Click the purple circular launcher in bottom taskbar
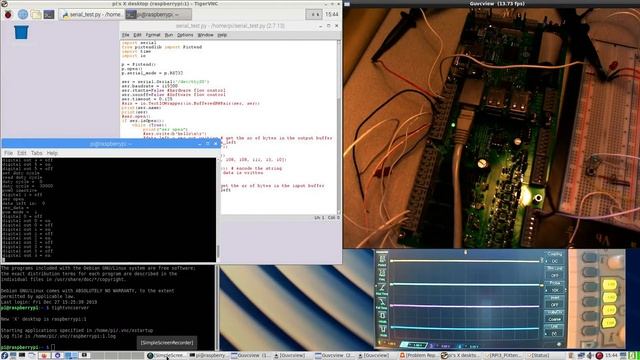The width and height of the screenshot is (640, 360). tap(58, 356)
